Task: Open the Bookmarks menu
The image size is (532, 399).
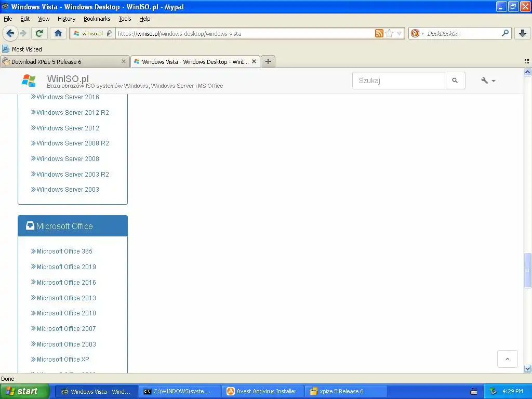Action: pos(97,19)
